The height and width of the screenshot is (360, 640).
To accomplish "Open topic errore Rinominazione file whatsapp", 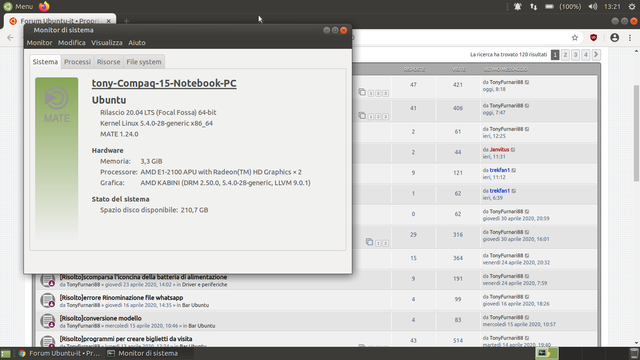I will click(121, 298).
